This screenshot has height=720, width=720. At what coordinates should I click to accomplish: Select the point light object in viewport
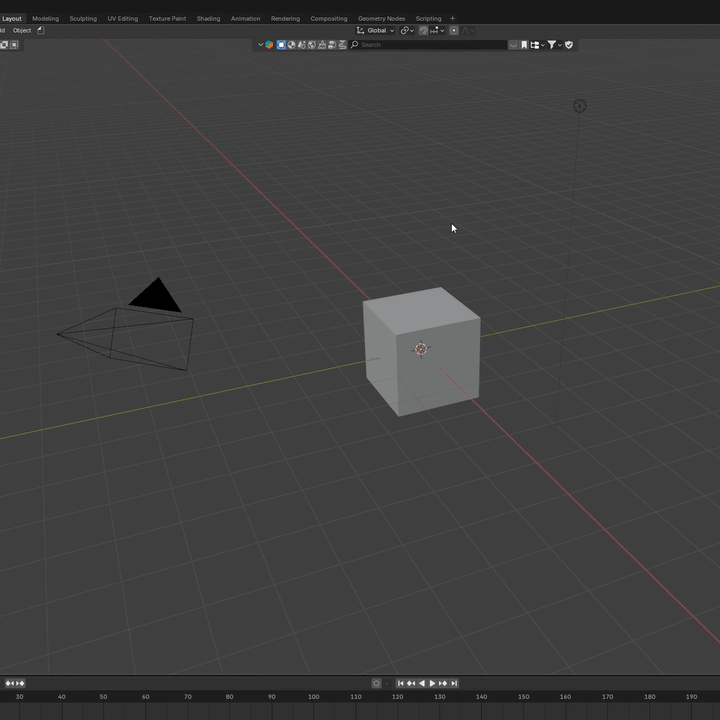[579, 106]
